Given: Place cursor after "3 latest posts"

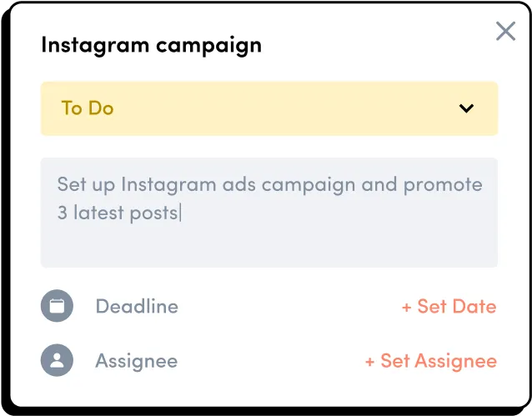Looking at the screenshot, I should coord(180,213).
